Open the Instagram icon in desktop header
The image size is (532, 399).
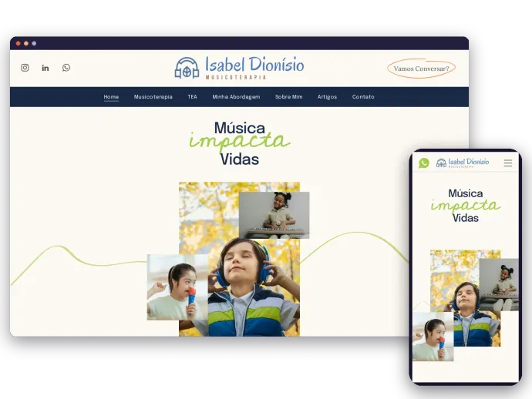click(x=25, y=68)
